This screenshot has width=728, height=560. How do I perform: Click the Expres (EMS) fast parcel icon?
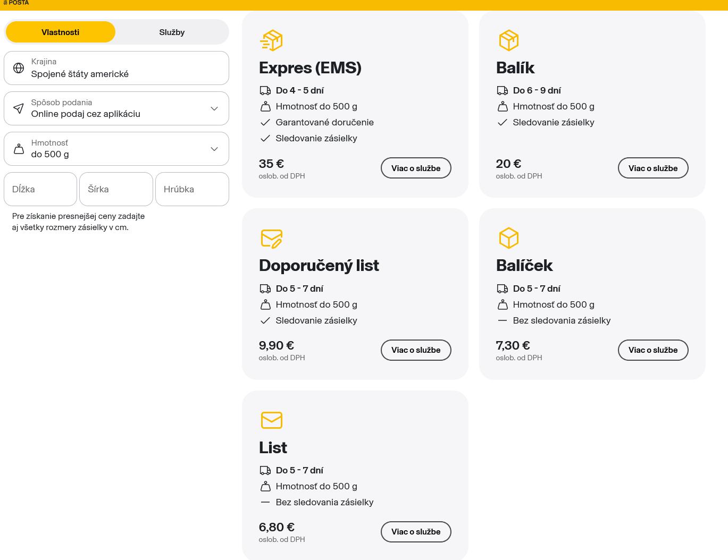(271, 40)
